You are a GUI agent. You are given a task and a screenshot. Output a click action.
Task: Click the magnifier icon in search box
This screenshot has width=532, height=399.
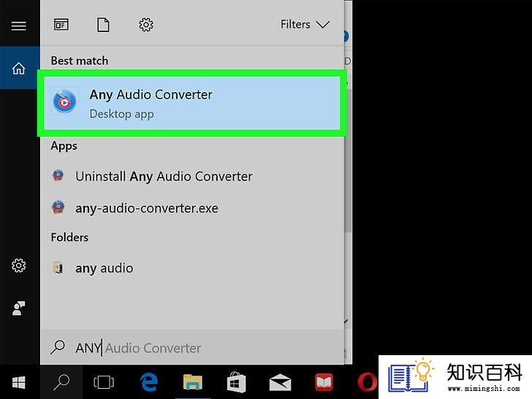57,347
